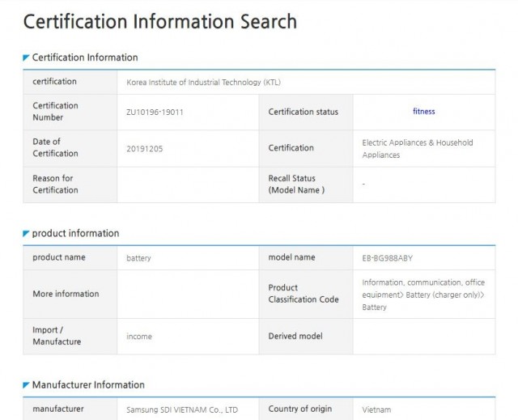Image resolution: width=518 pixels, height=420 pixels.
Task: Click the flag icon beside Manufacturer Information
Action: tap(27, 385)
